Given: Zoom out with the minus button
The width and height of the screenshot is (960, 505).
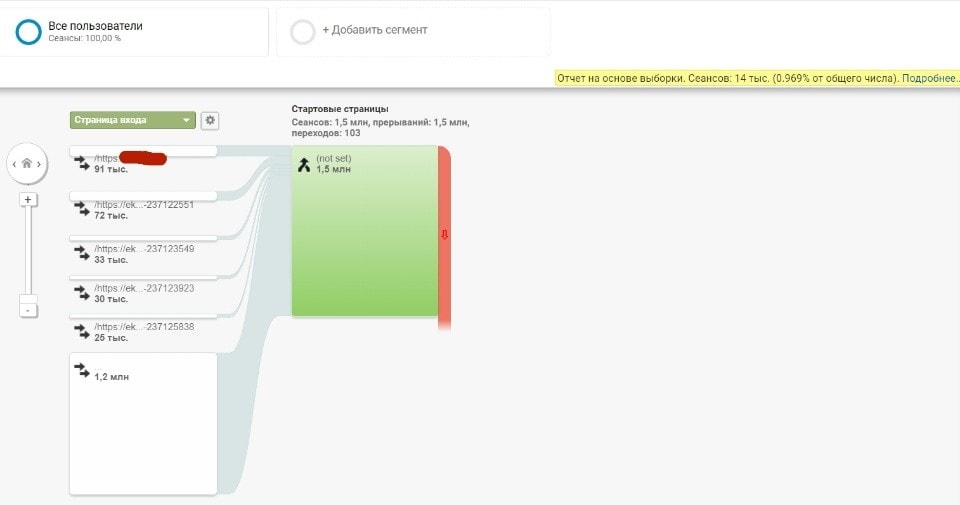Looking at the screenshot, I should [x=28, y=310].
